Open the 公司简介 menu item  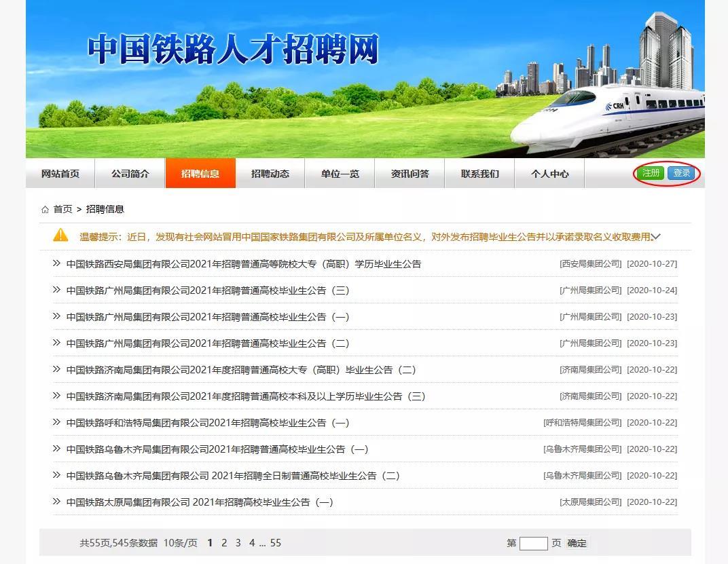point(130,174)
